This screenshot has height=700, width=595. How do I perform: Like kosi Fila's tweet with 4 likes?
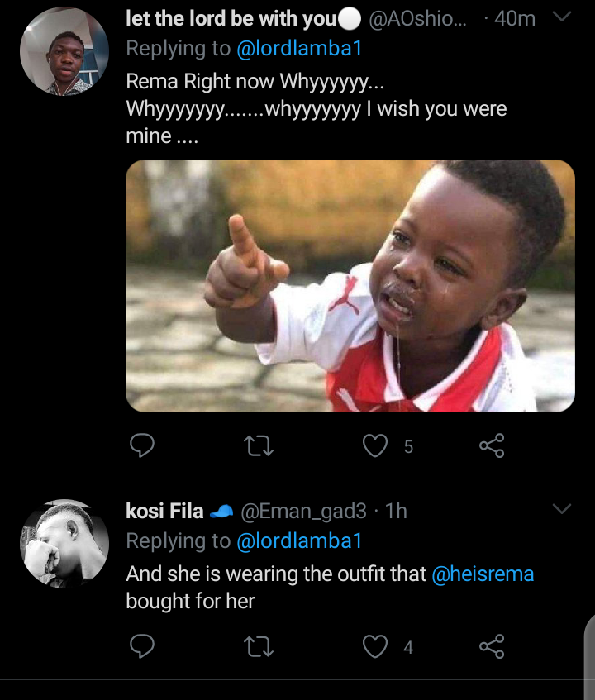376,647
